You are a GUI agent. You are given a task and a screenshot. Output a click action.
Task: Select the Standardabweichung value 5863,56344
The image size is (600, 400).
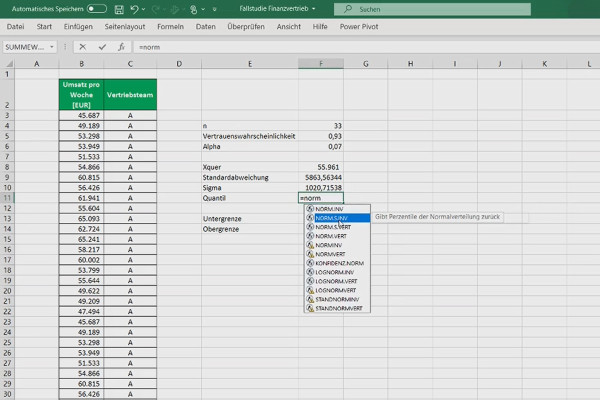321,177
